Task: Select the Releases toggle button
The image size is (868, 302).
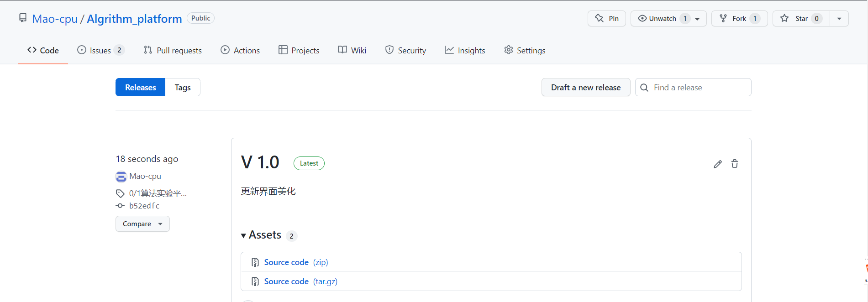Action: pos(140,87)
